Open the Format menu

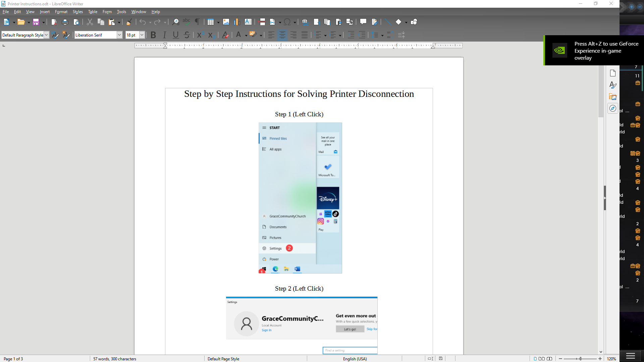61,12
